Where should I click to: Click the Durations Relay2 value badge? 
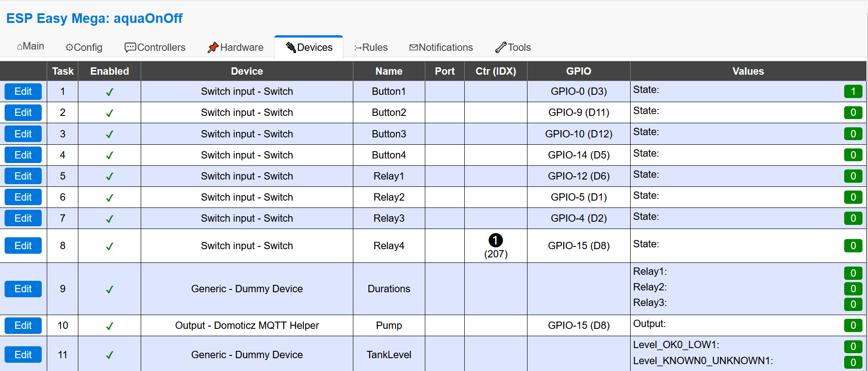853,289
